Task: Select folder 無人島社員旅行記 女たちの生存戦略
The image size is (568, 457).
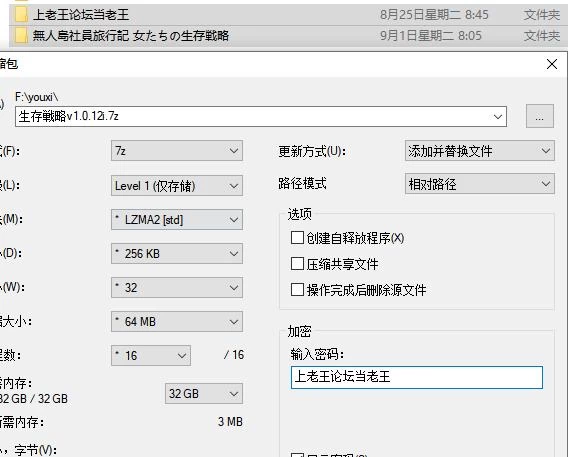Action: [x=131, y=35]
